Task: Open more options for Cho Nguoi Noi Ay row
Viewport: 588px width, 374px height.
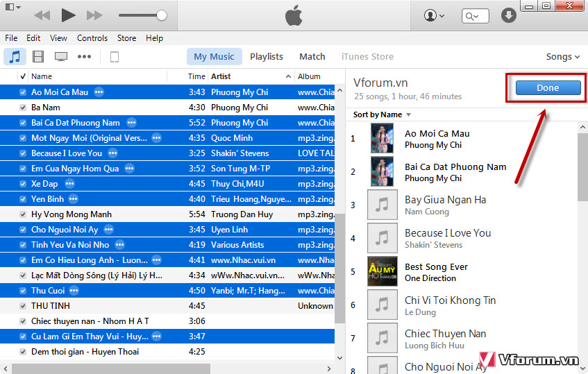Action: 108,230
